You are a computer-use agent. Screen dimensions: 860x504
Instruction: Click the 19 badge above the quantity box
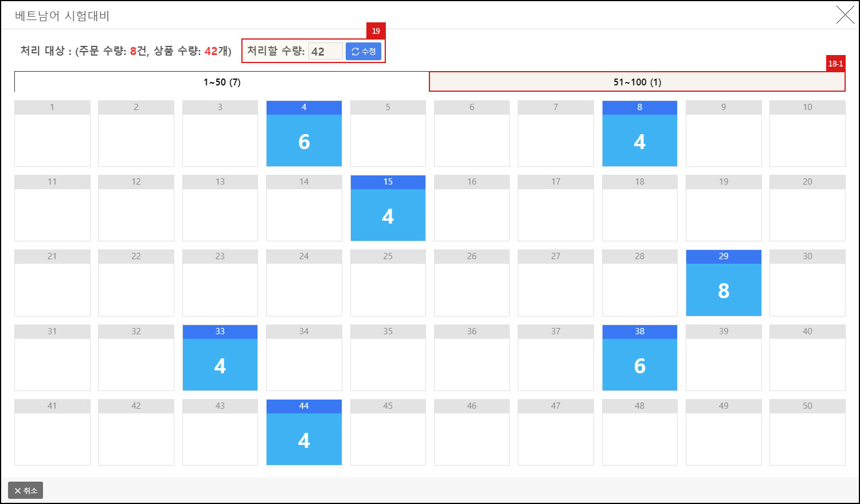click(x=376, y=30)
